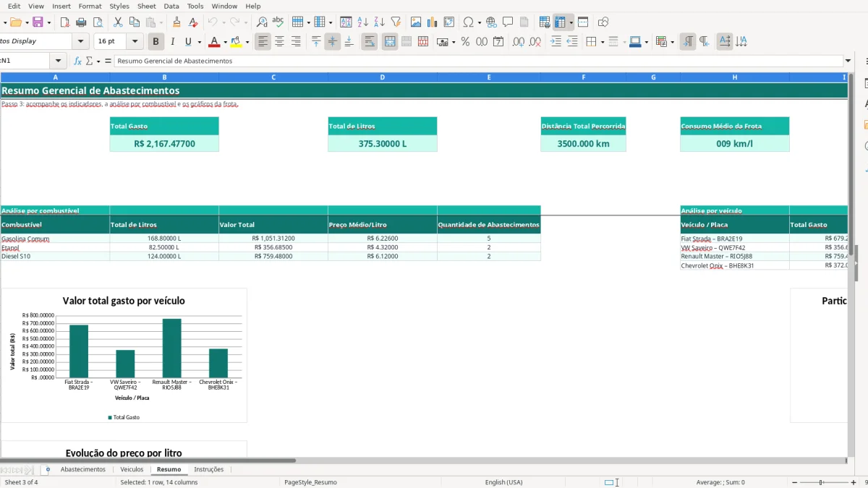Expand the formula bar
Screen dimensions: 868x488
point(848,61)
